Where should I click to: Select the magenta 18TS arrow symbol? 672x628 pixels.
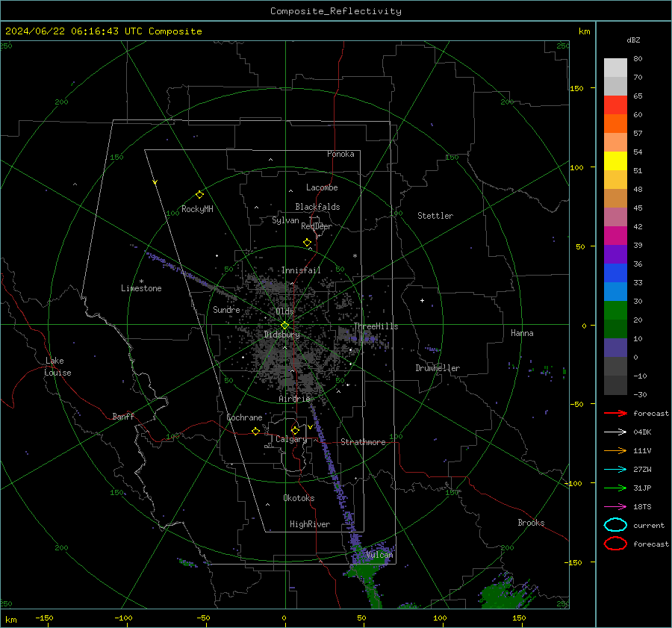615,507
